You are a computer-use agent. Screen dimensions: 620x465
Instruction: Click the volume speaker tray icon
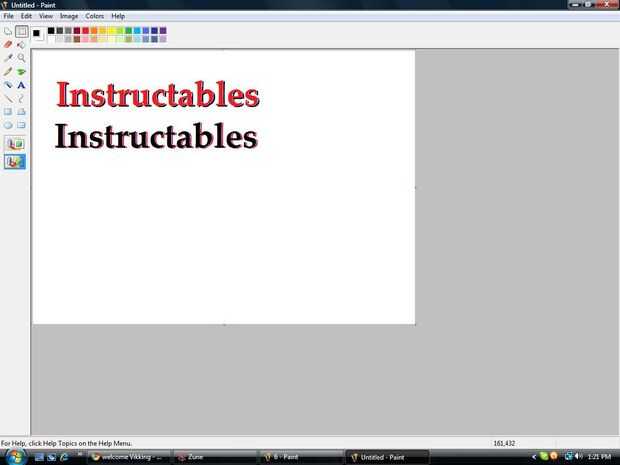[x=578, y=456]
